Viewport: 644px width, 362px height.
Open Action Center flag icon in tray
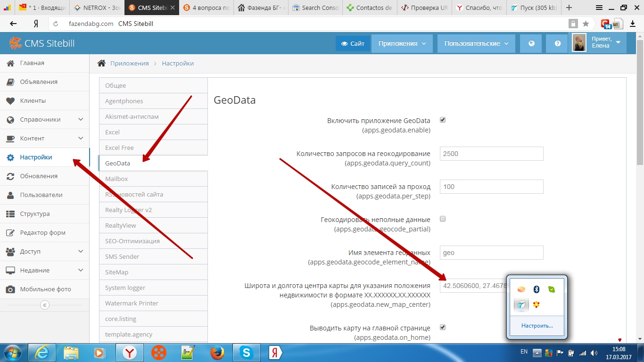click(x=560, y=353)
